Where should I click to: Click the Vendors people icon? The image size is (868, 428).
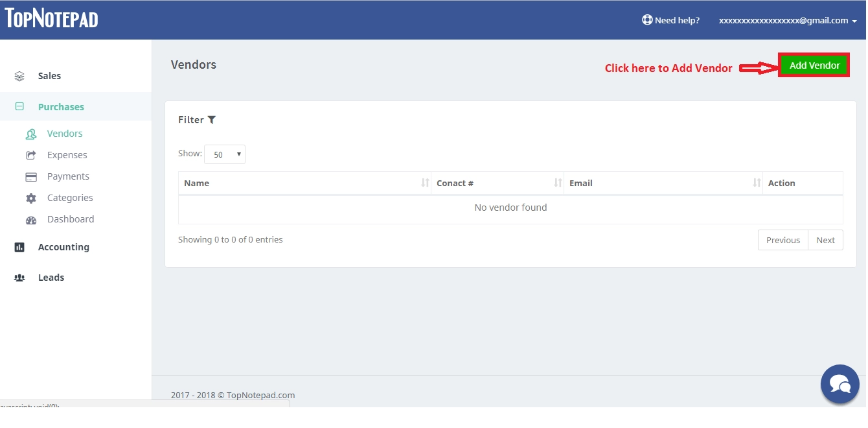[x=31, y=134]
